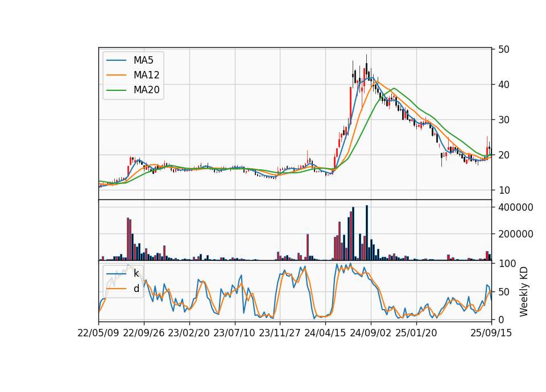Image resolution: width=546 pixels, height=392 pixels.
Task: Click the MA20 legend label
Action: click(146, 90)
